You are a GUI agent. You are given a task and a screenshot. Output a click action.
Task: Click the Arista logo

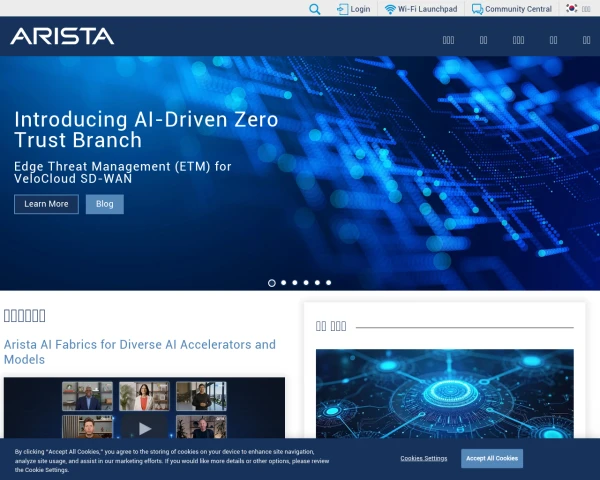click(62, 36)
